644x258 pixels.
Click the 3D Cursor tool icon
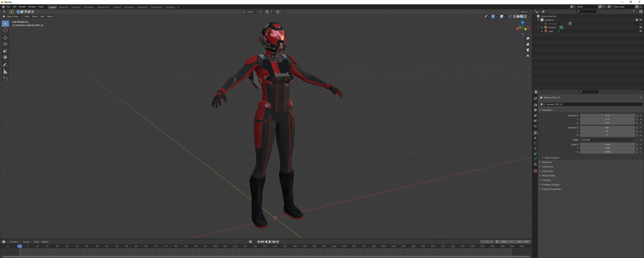click(x=5, y=30)
